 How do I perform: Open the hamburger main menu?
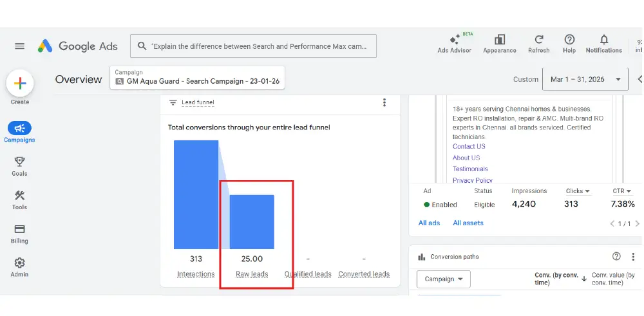point(19,46)
